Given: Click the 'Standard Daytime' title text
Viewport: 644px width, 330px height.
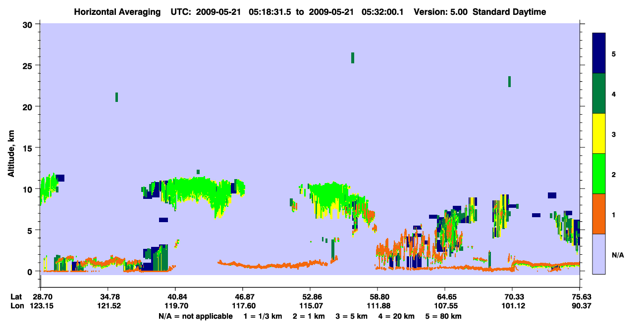Looking at the screenshot, I should click(x=509, y=12).
